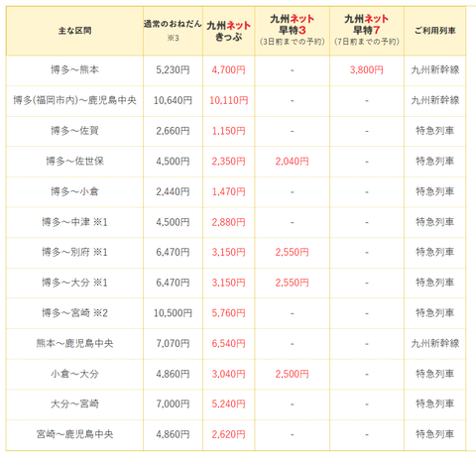Select the 小倉～大分 route cell
This screenshot has width=476, height=461.
(74, 374)
